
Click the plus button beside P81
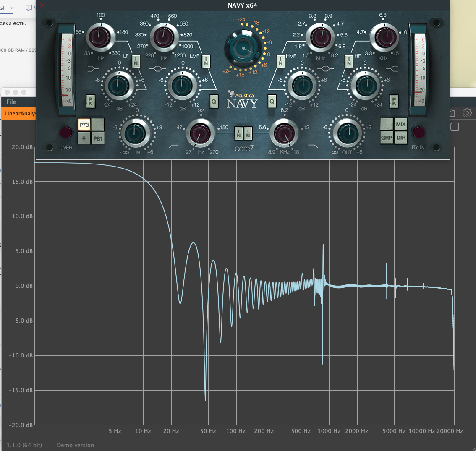pos(84,139)
